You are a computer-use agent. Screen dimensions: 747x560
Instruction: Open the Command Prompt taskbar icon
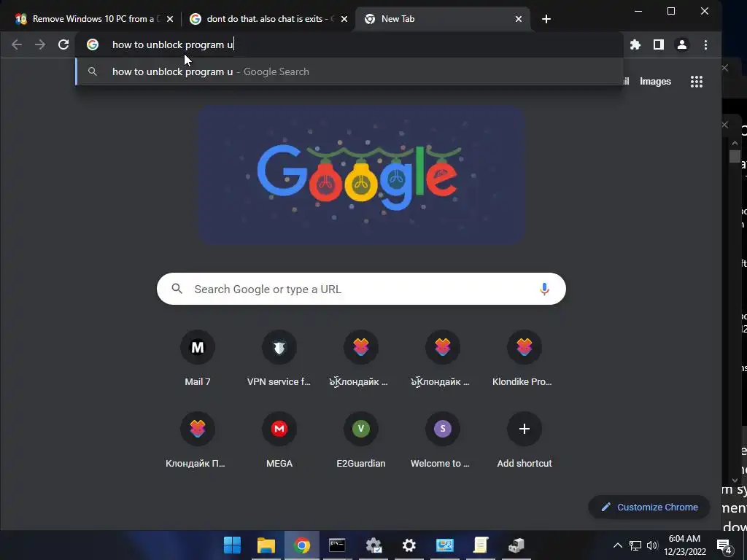pos(337,545)
